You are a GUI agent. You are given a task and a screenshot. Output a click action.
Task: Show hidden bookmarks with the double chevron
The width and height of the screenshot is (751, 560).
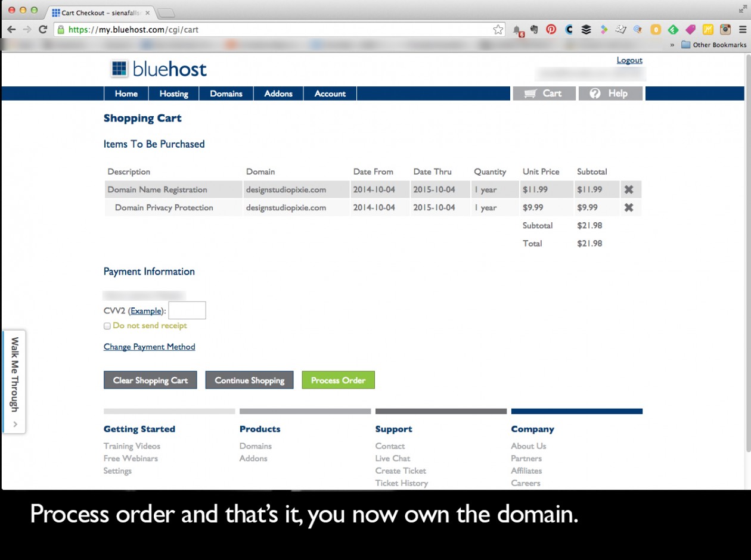[672, 45]
